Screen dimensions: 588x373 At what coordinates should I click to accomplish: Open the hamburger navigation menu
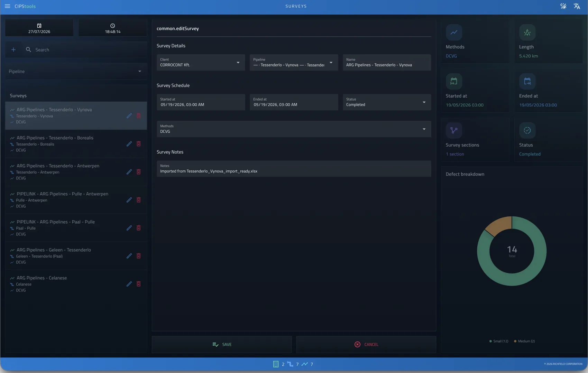[x=7, y=6]
